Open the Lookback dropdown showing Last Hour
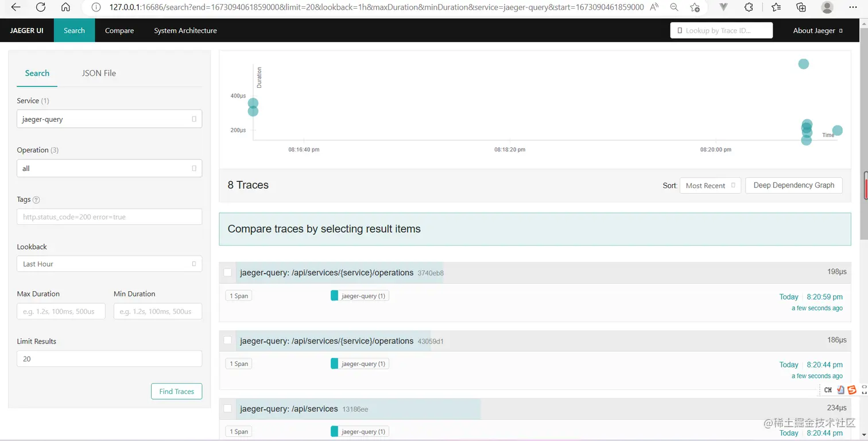 coord(109,264)
